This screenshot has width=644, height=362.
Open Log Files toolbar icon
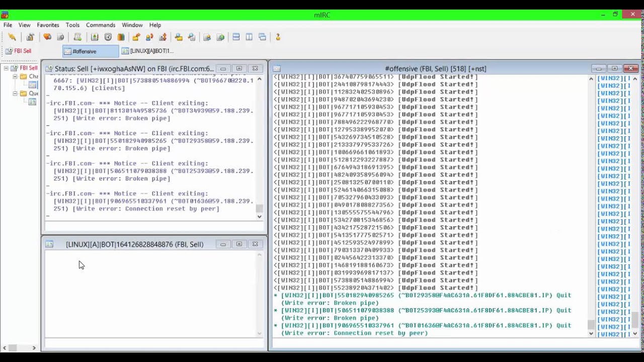192,37
